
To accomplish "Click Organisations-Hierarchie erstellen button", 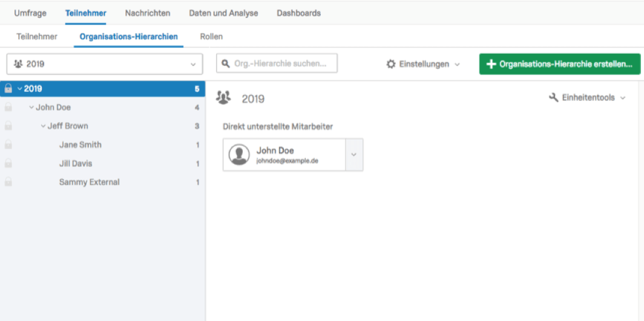I will coord(560,64).
